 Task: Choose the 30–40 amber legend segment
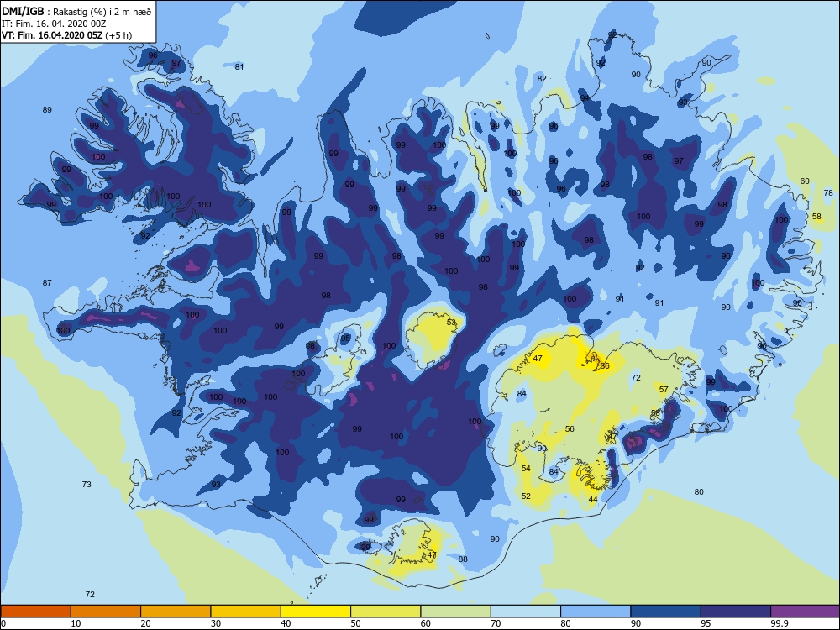(245, 612)
